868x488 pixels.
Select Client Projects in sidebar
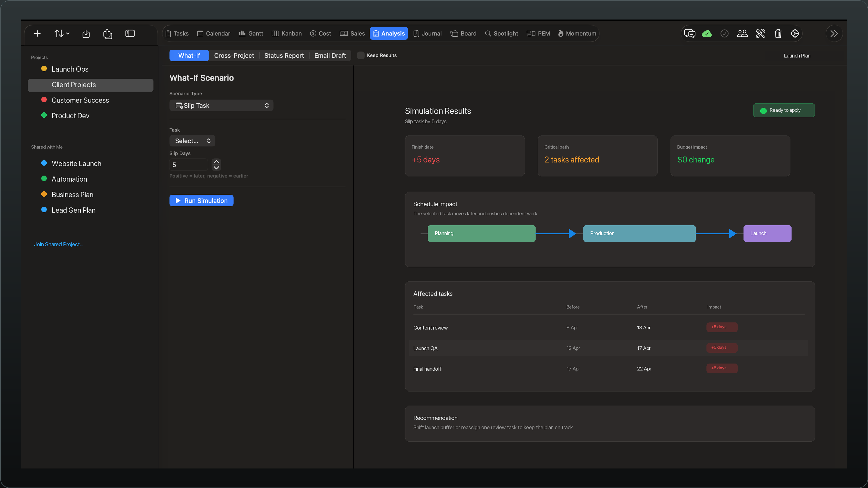(x=90, y=85)
